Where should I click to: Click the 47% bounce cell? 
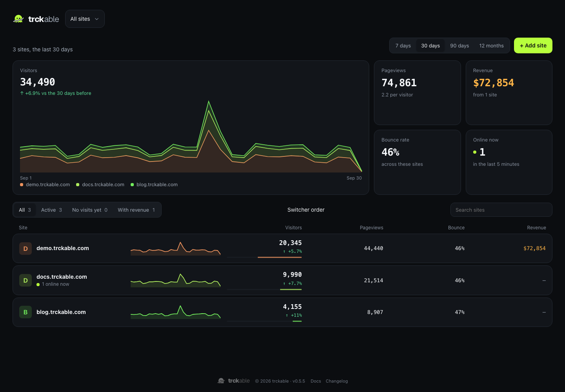click(x=460, y=312)
